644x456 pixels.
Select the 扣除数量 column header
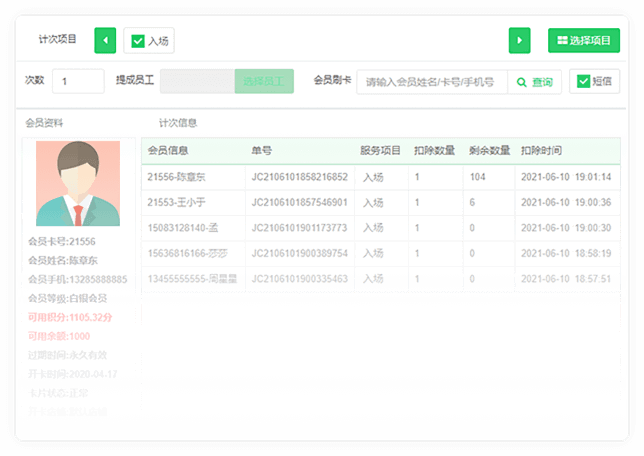(x=434, y=151)
